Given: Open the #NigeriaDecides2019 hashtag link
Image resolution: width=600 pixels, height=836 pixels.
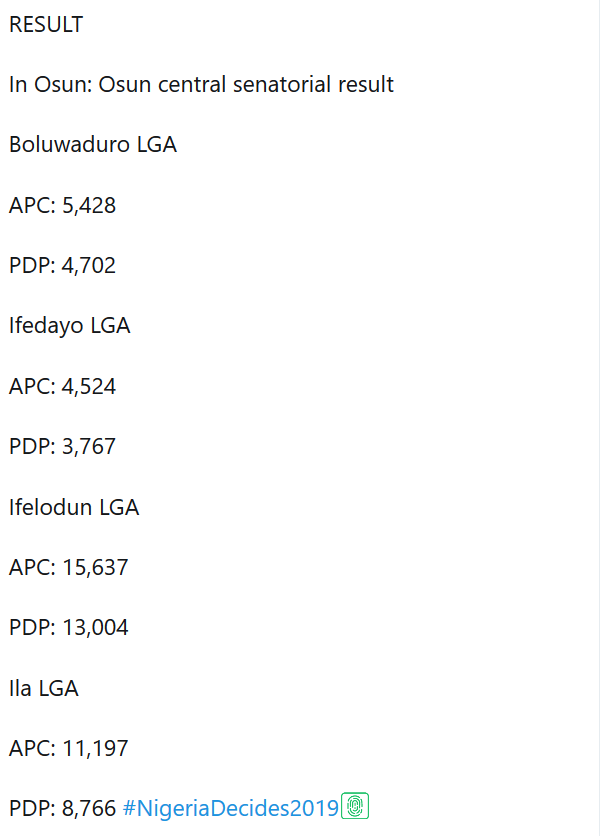Looking at the screenshot, I should tap(230, 808).
